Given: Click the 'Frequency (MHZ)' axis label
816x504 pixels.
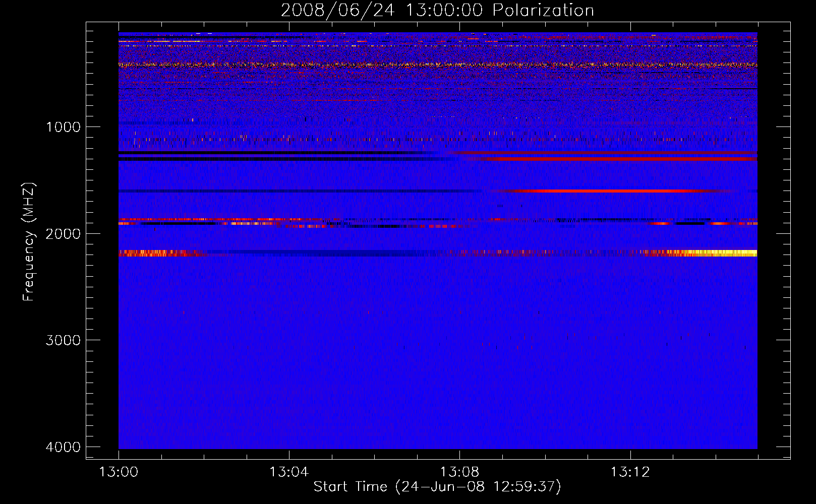Looking at the screenshot, I should 29,242.
